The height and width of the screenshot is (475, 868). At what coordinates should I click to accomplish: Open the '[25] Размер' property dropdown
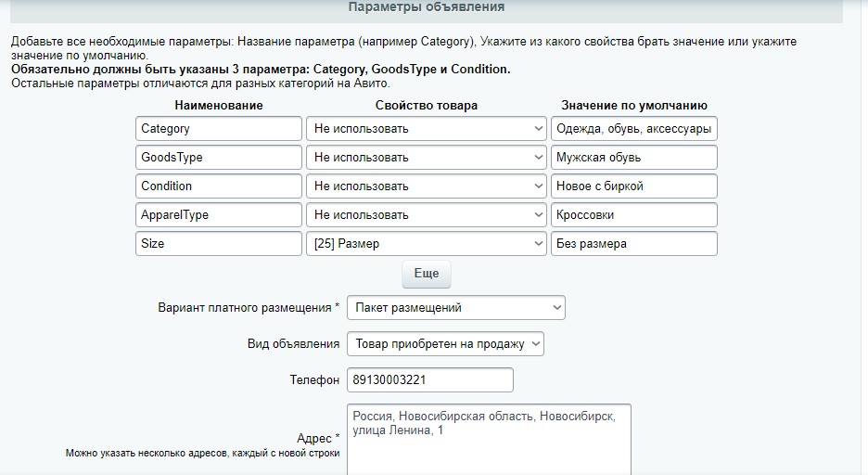coord(427,244)
